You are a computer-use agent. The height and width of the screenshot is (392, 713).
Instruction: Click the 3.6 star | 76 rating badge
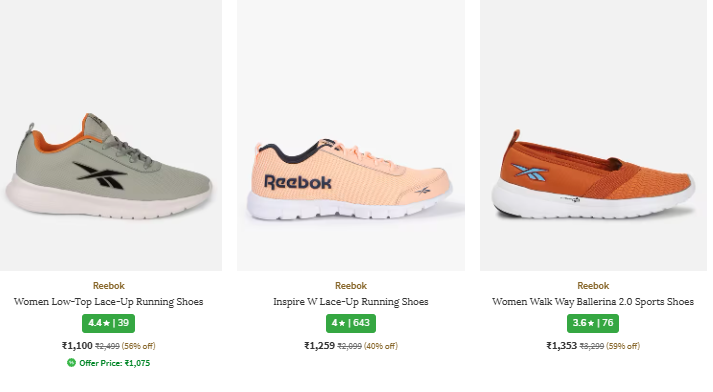(593, 323)
